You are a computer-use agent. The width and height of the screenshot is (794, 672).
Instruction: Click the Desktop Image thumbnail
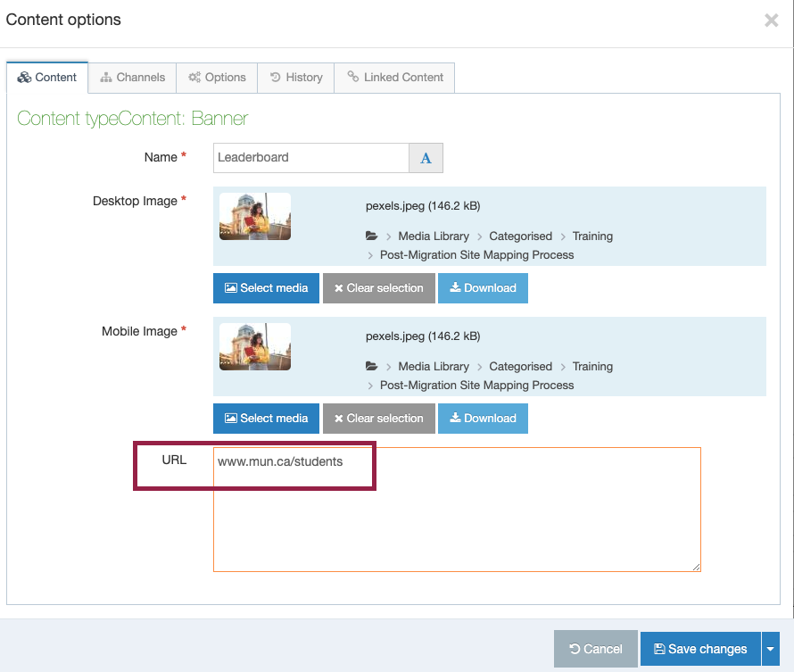click(255, 216)
